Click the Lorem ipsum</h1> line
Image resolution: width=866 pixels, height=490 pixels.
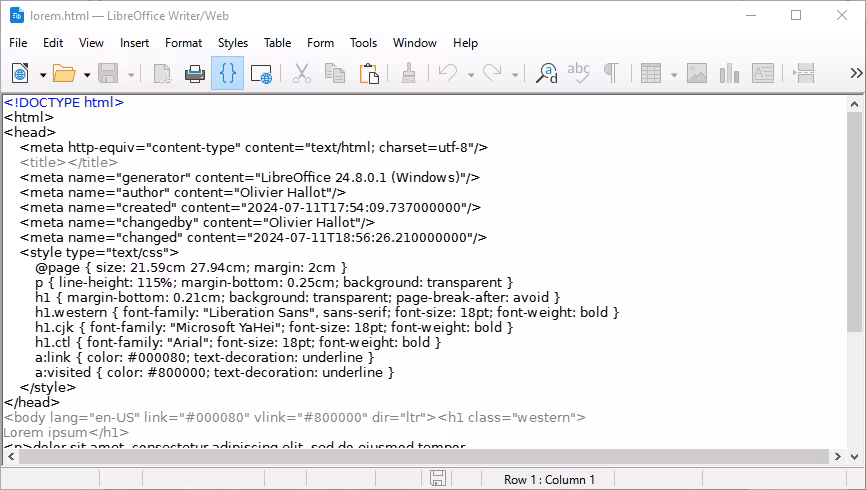(x=66, y=432)
